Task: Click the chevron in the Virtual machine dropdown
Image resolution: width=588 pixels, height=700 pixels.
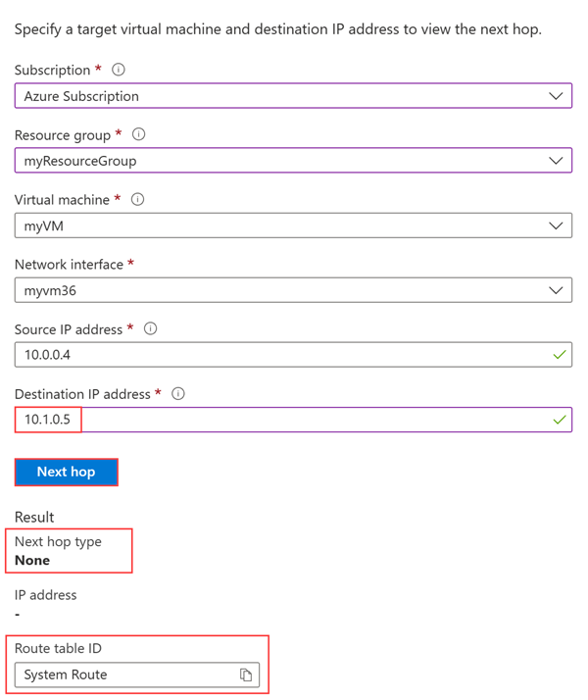Action: coord(556,225)
